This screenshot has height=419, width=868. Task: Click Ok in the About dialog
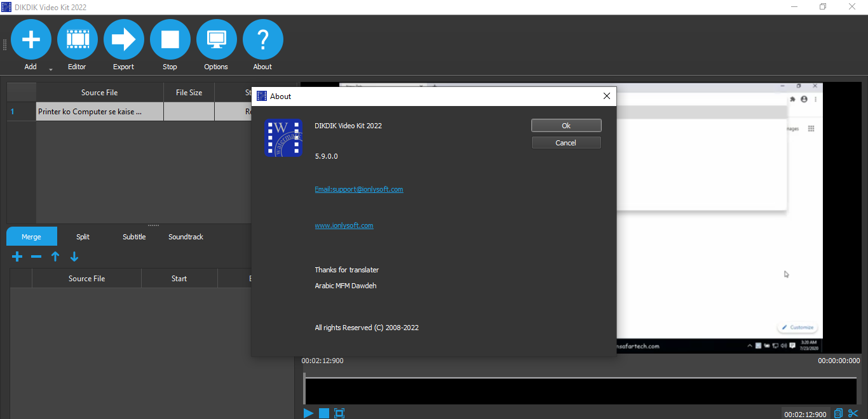point(566,126)
